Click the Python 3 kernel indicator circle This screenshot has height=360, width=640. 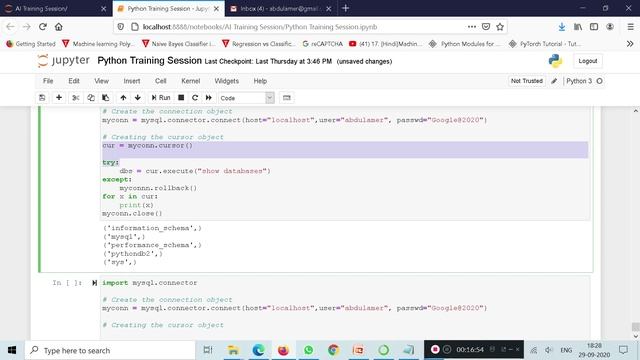[599, 81]
